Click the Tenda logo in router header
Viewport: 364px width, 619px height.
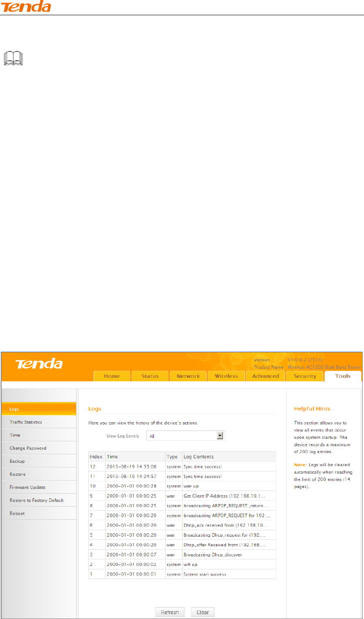pos(40,364)
